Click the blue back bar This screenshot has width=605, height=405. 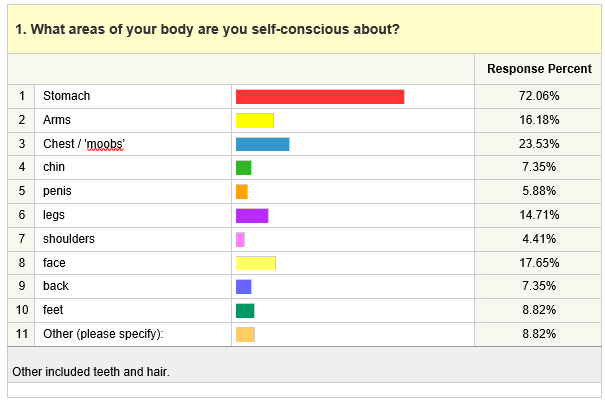click(x=243, y=287)
